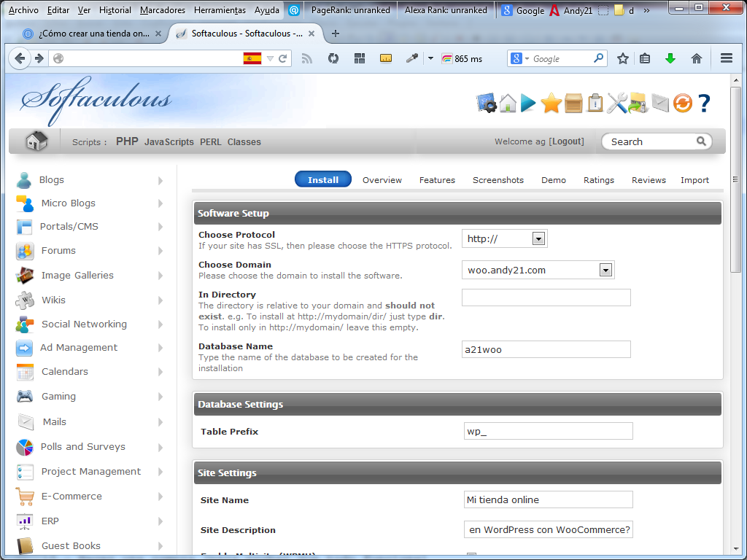Go forward with the browser forward arrow
Screen dimensions: 747x560
(39, 58)
